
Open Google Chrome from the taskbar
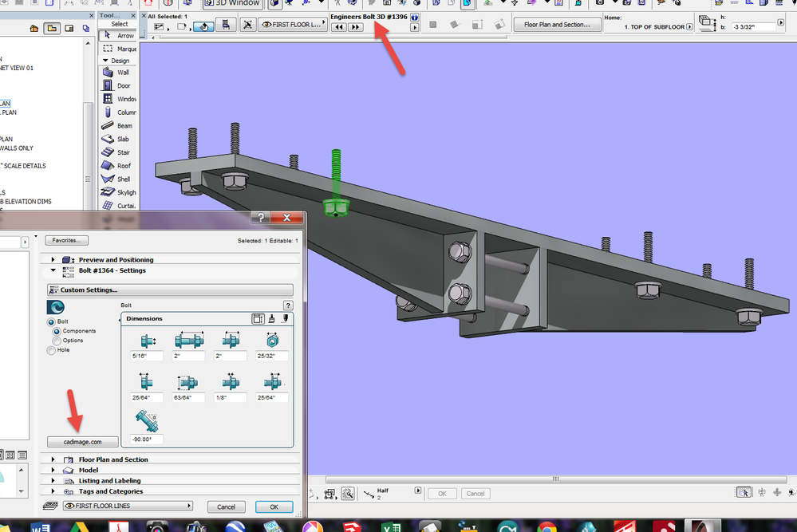[x=546, y=526]
